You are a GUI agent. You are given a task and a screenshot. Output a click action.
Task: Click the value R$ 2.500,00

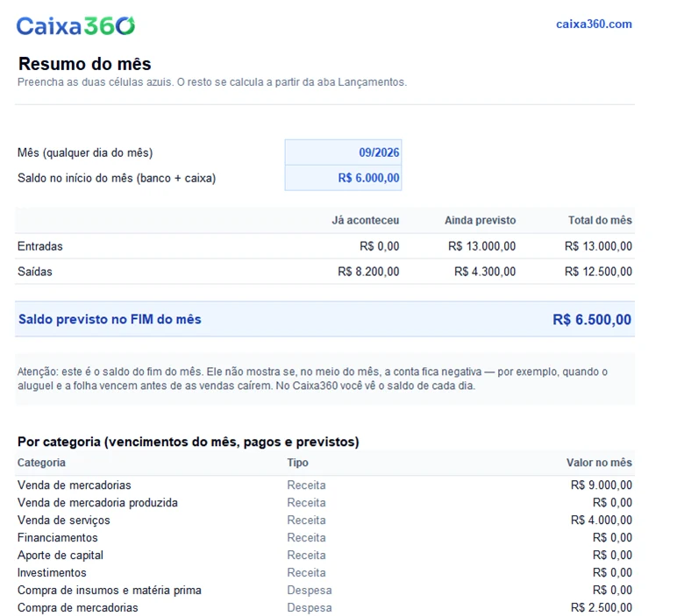(601, 608)
